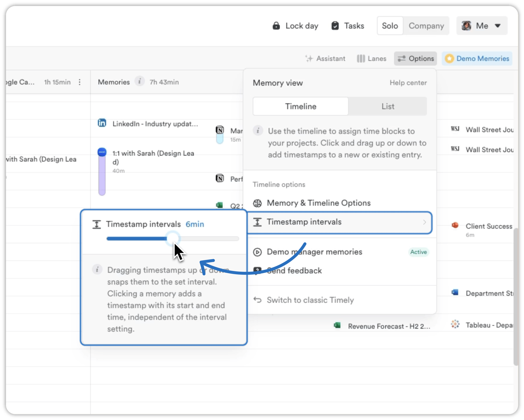This screenshot has height=420, width=524.
Task: Switch to Company view
Action: tap(426, 25)
